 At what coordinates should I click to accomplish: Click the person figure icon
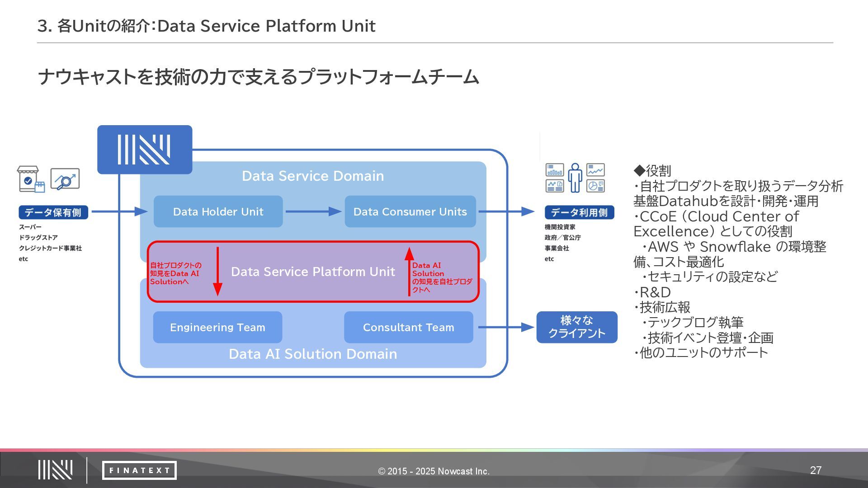[575, 178]
